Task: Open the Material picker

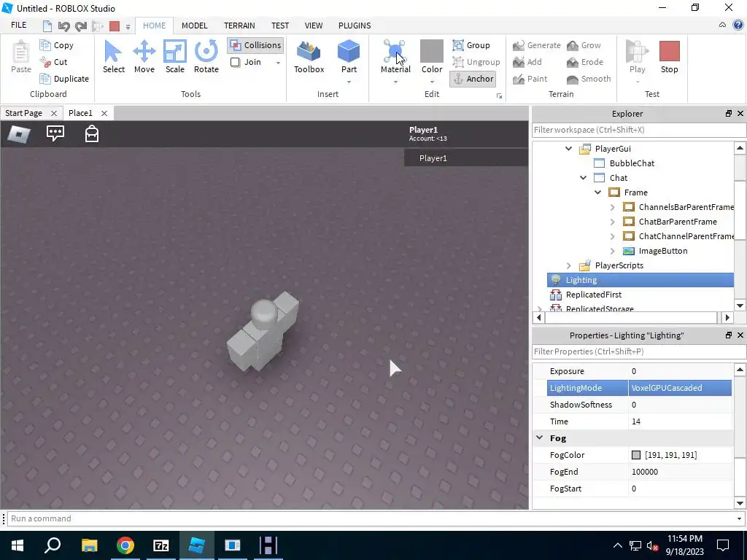Action: click(395, 55)
